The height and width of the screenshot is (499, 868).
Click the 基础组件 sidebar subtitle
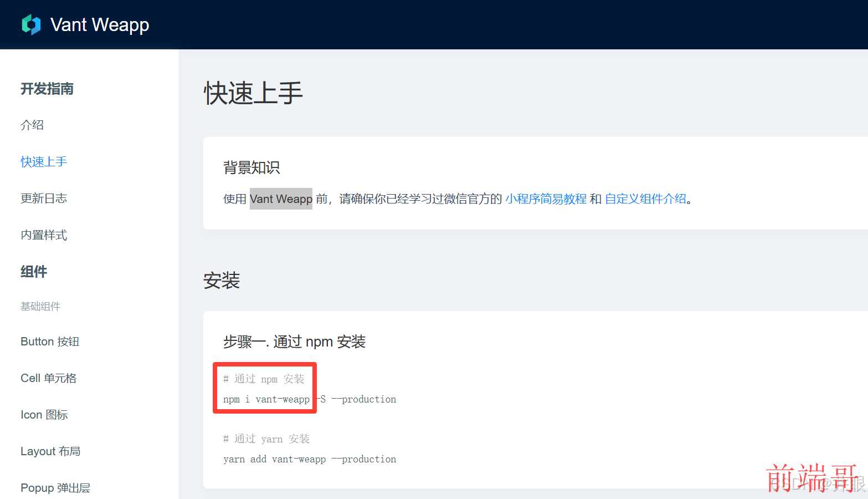40,306
